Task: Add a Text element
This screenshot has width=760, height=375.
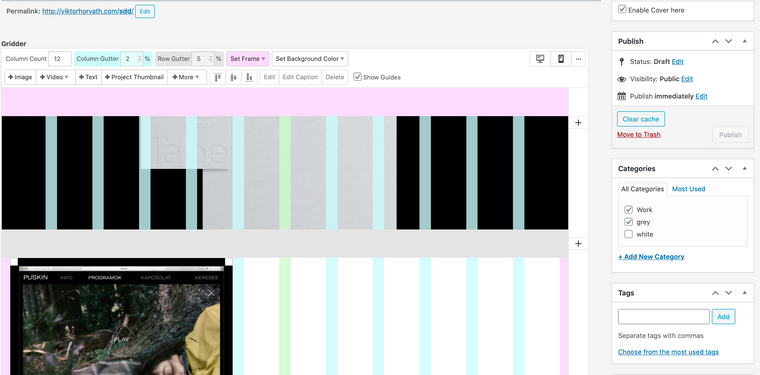Action: click(88, 77)
